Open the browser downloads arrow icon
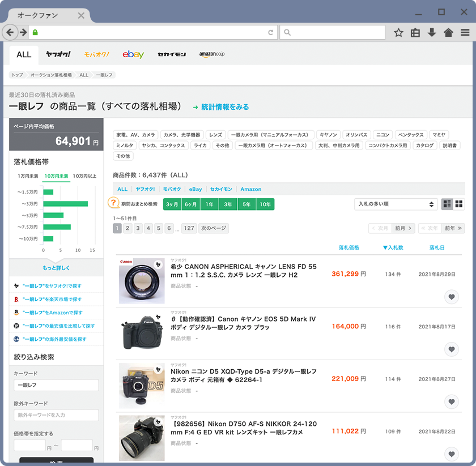 (x=432, y=33)
